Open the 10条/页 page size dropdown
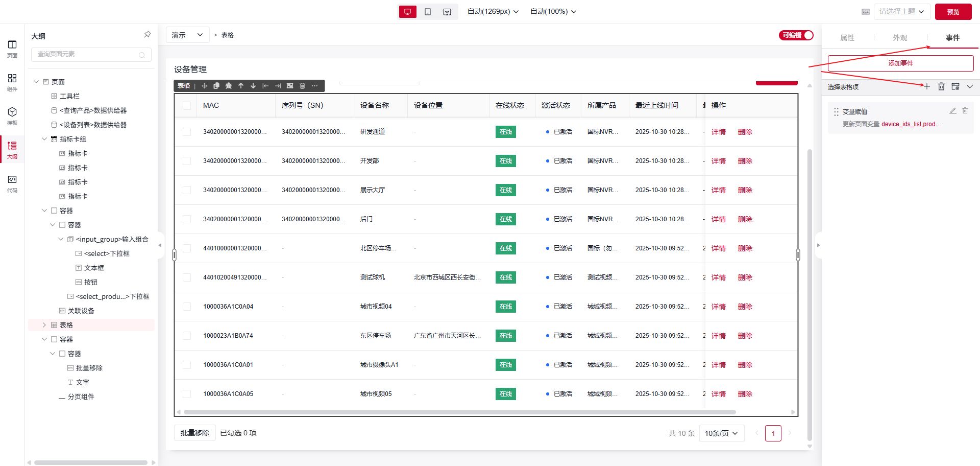The width and height of the screenshot is (980, 466). [721, 433]
